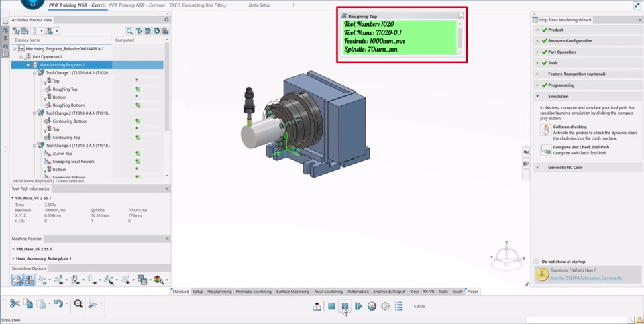Screen dimensions: 644x324
Task: Click search magnifier in Activities Process View
Action: (x=129, y=31)
